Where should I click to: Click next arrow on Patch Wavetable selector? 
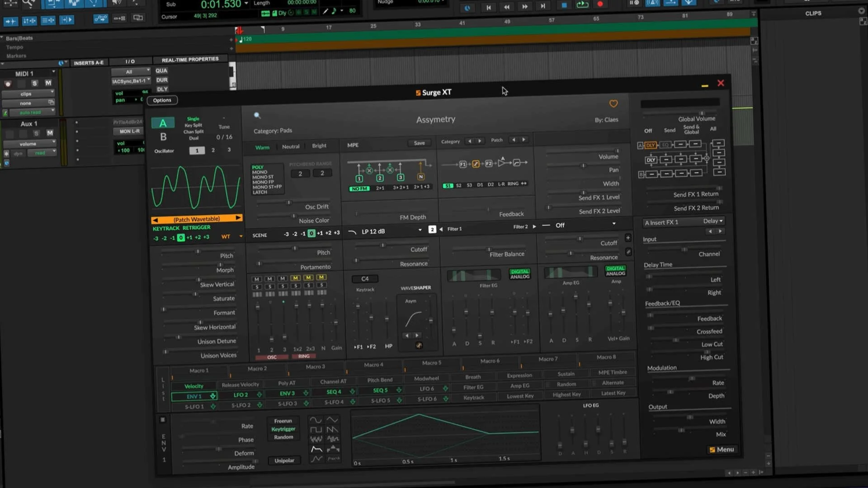[x=238, y=218]
